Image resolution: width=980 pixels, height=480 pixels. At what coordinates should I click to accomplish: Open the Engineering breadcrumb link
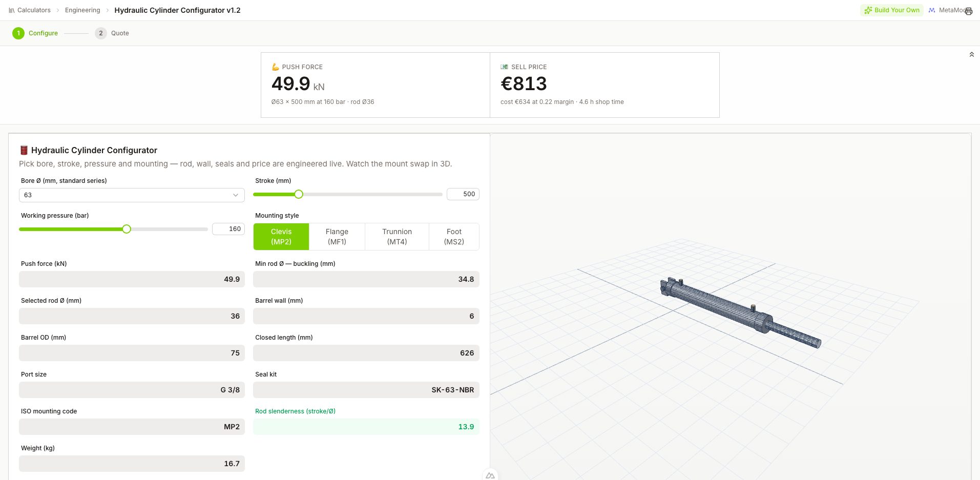[x=82, y=10]
